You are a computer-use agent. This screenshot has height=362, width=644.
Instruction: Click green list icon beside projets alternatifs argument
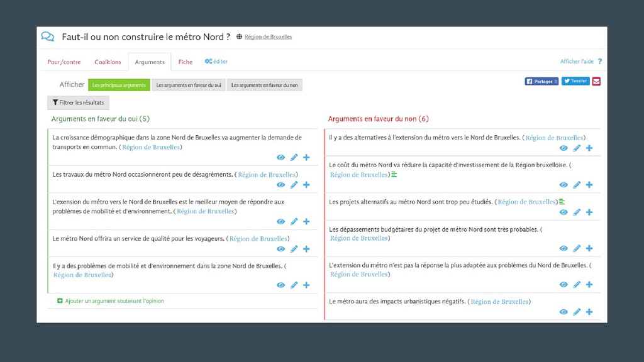coord(562,202)
